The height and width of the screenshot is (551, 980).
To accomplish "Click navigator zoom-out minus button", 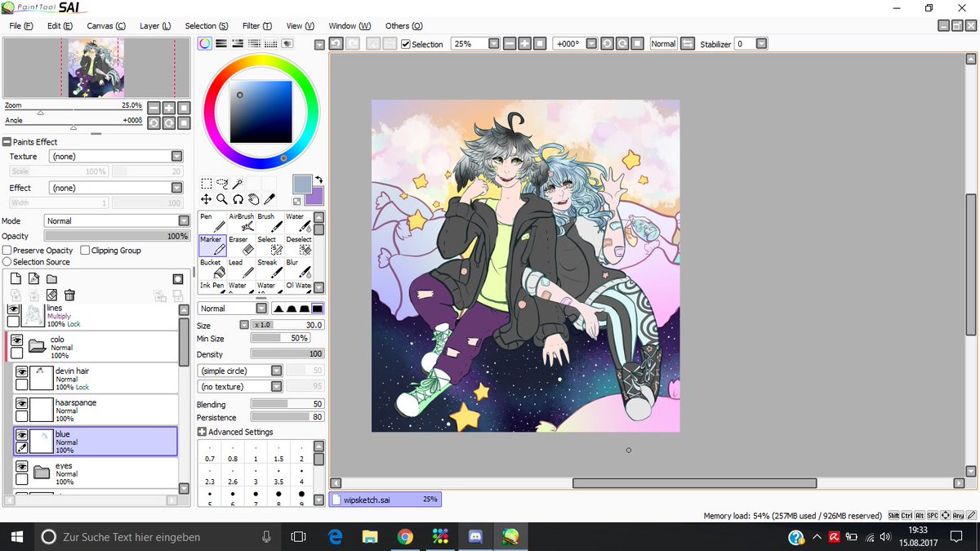I will 154,108.
